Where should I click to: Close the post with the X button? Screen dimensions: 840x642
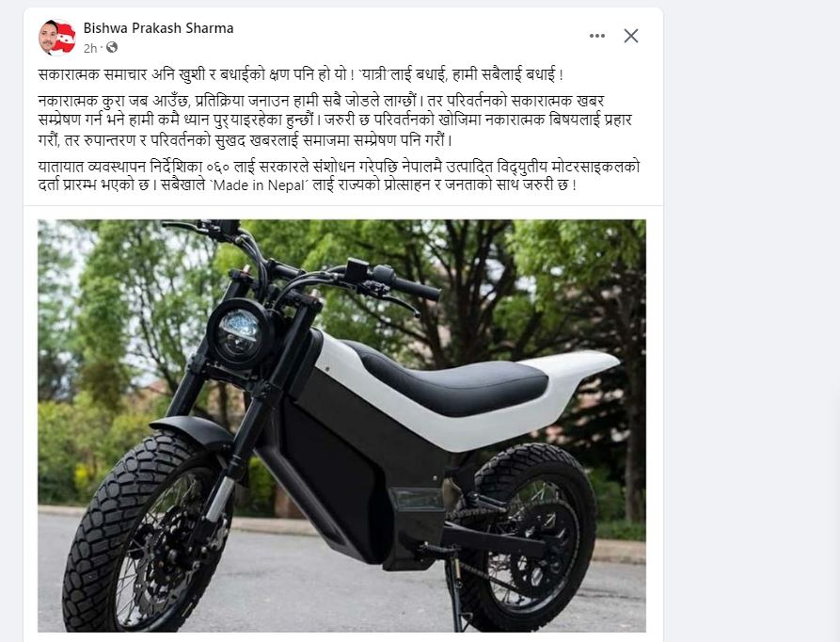pos(631,36)
